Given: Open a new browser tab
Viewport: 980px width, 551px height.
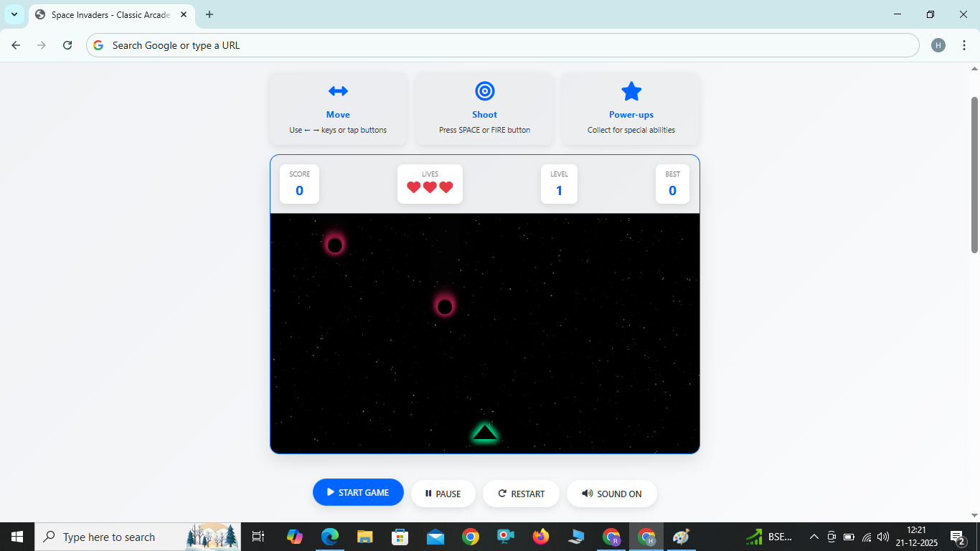Looking at the screenshot, I should click(209, 14).
